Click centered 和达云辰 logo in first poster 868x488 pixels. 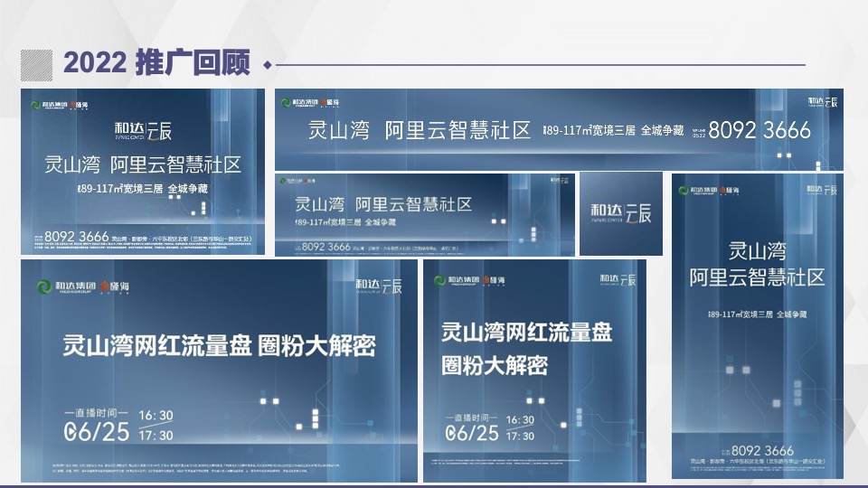pos(143,131)
